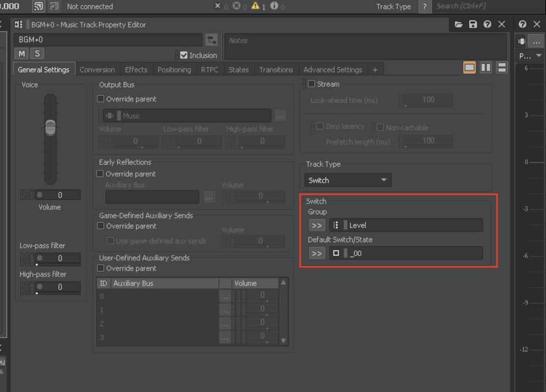Toggle Use game-defined aux sends checkbox
This screenshot has width=546, height=392.
coord(110,241)
